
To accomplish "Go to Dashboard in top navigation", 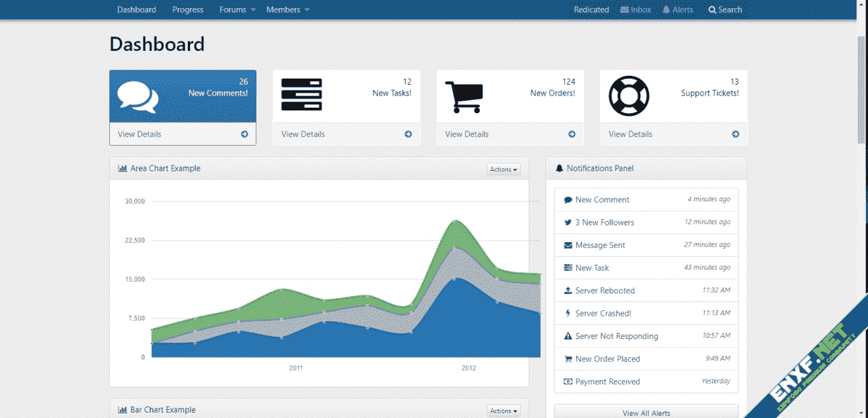I will coord(136,9).
